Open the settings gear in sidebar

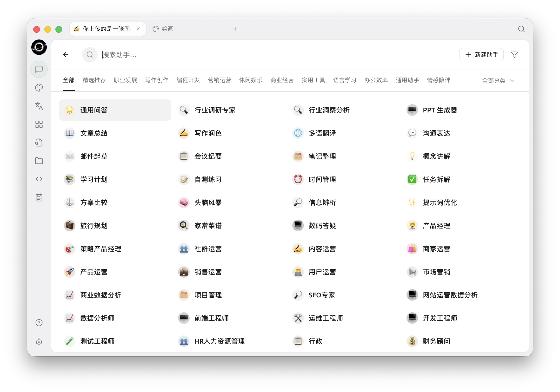coord(39,342)
